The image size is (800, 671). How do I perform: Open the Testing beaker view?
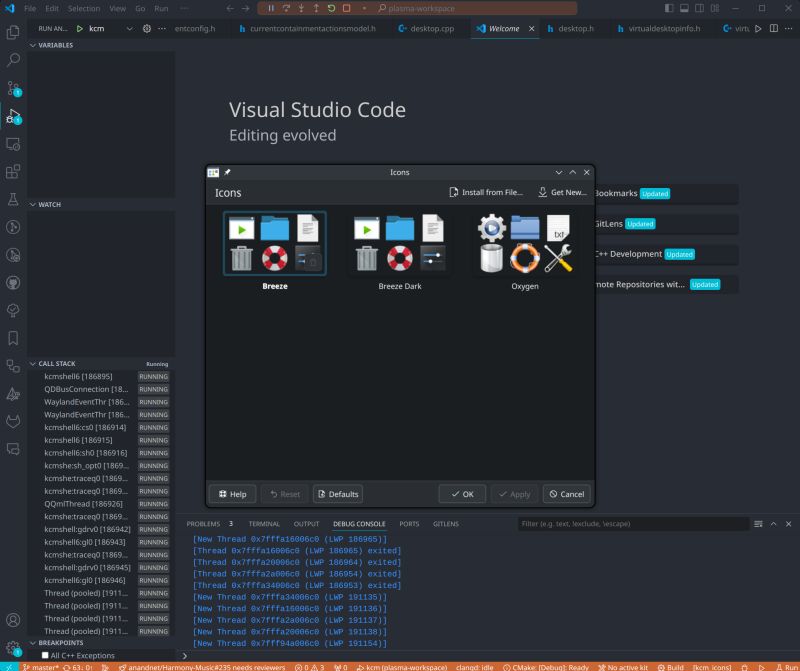13,196
